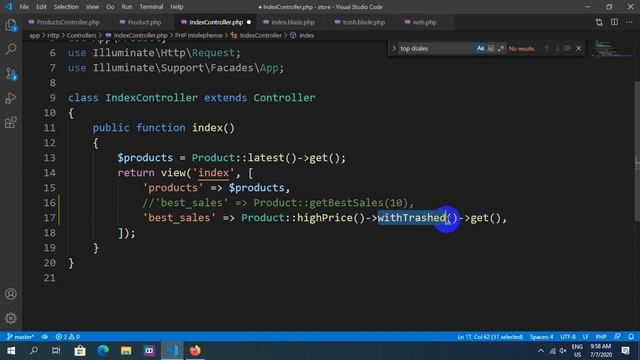Change end of line via 'LF'
The image size is (640, 360).
[585, 337]
